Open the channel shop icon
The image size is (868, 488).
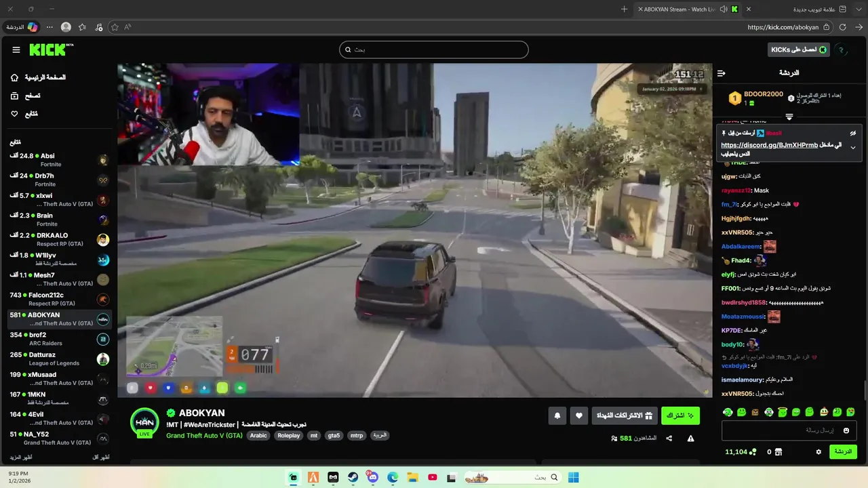(778, 452)
